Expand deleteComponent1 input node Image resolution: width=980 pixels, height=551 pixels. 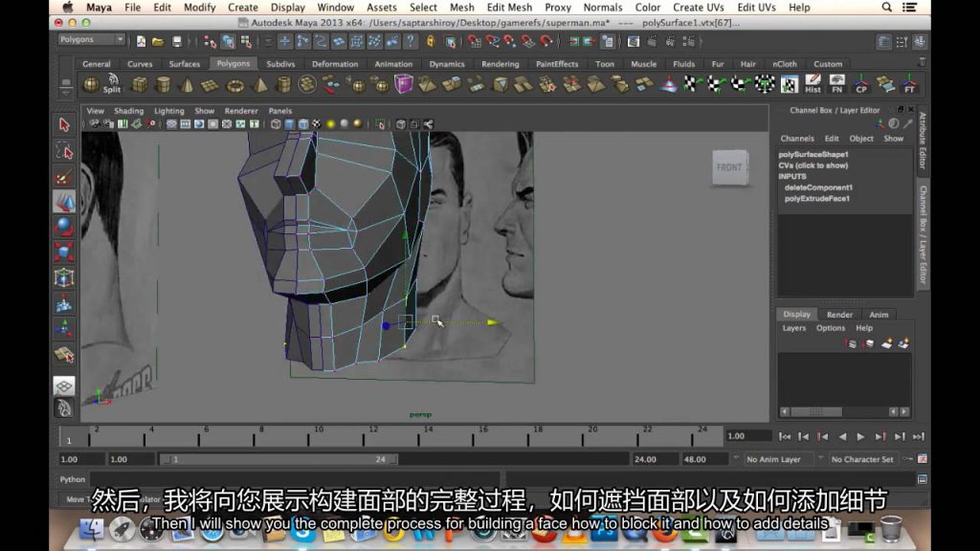coord(818,187)
